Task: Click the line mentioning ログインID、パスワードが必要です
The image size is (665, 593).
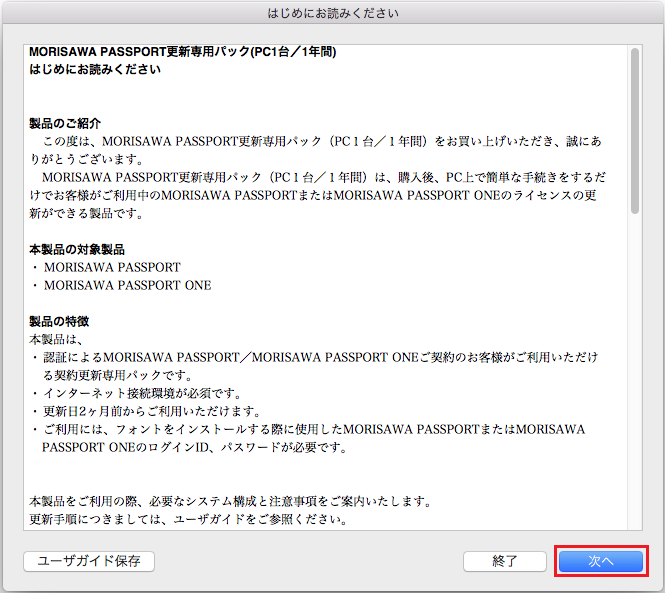Action: tap(195, 447)
